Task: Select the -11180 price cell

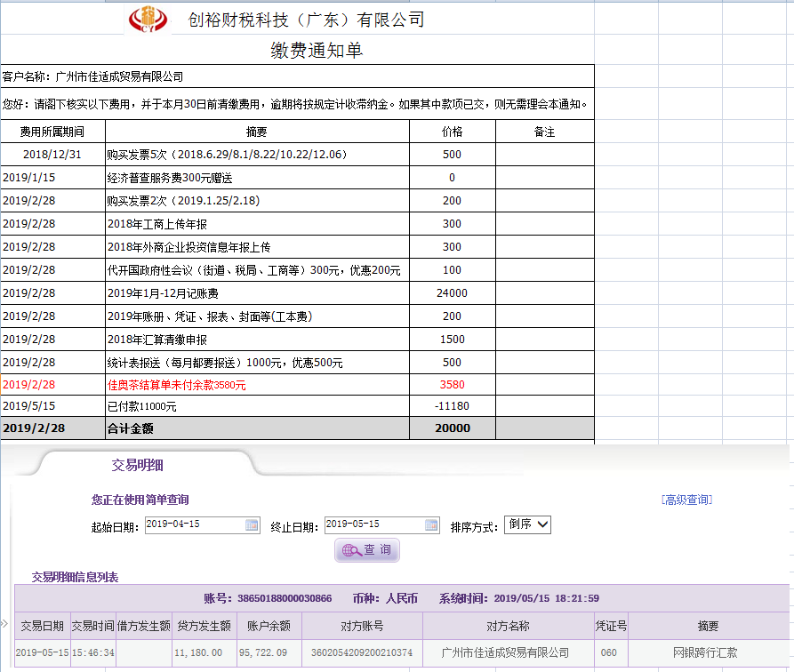Action: click(x=453, y=406)
